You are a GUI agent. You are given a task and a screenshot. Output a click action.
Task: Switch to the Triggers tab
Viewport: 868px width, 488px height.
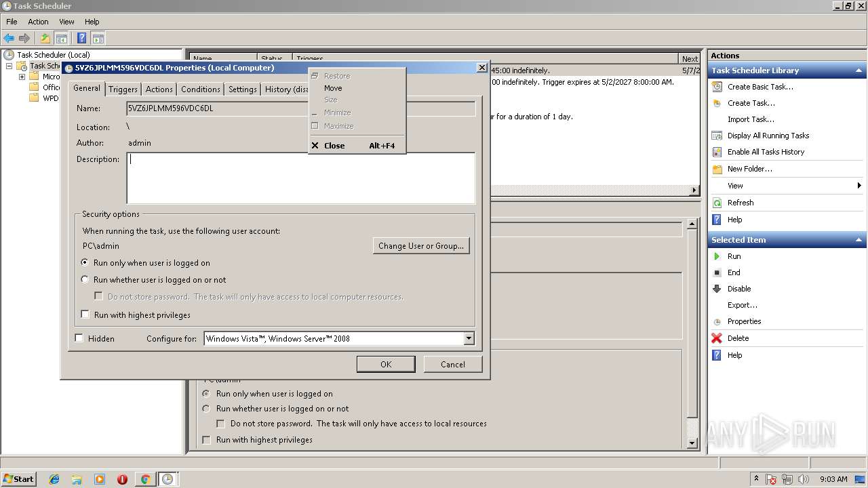[x=123, y=89]
